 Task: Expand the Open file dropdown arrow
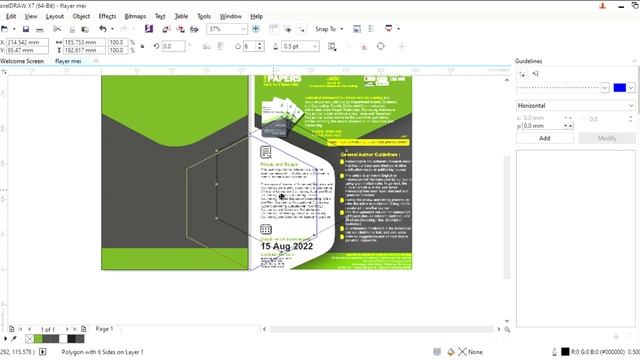(14, 29)
